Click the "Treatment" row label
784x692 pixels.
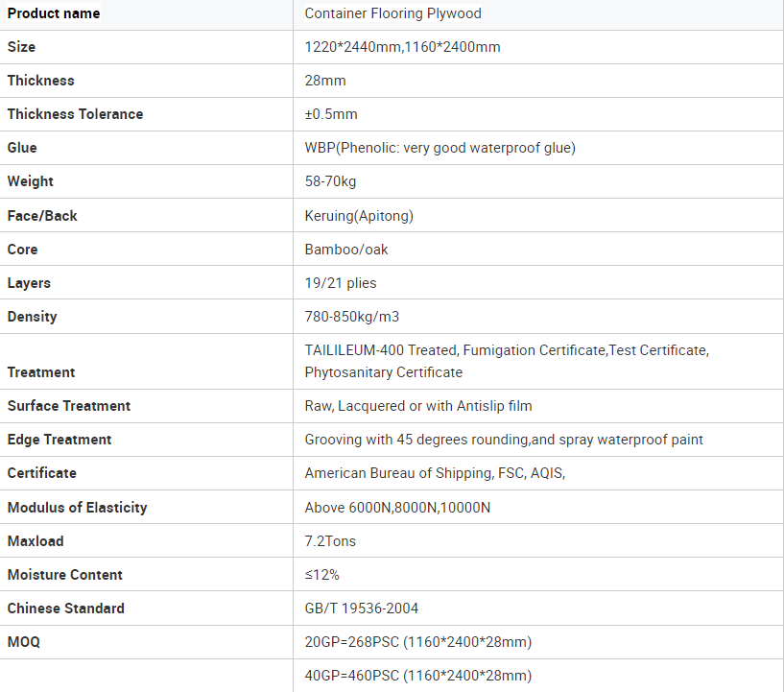pyautogui.click(x=41, y=372)
